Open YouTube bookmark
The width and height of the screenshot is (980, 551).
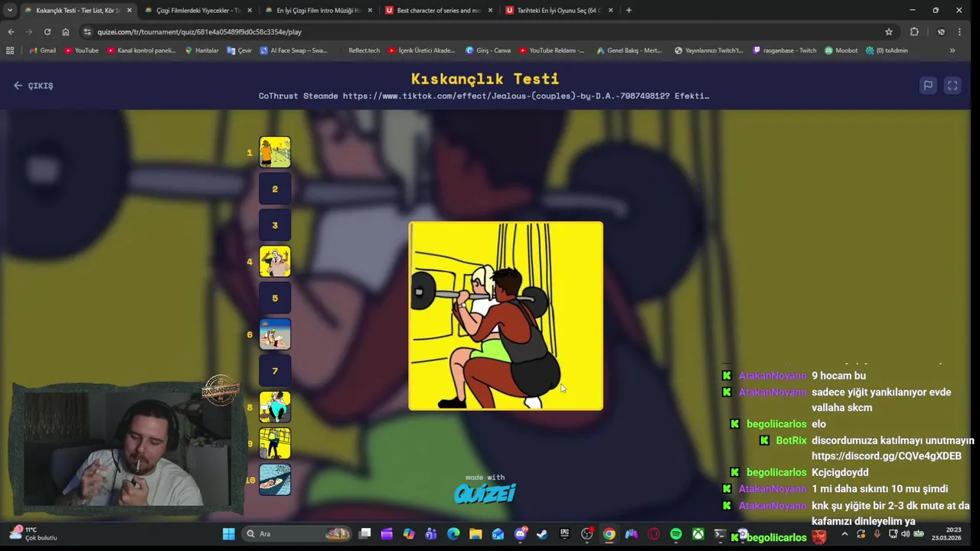81,51
